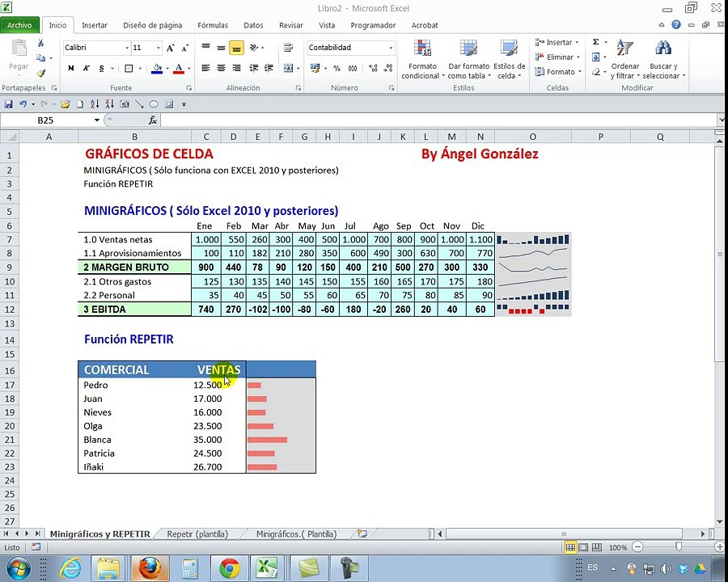Image resolution: width=728 pixels, height=582 pixels.
Task: Click the camera icon in quick toolbar
Action: coord(125,104)
